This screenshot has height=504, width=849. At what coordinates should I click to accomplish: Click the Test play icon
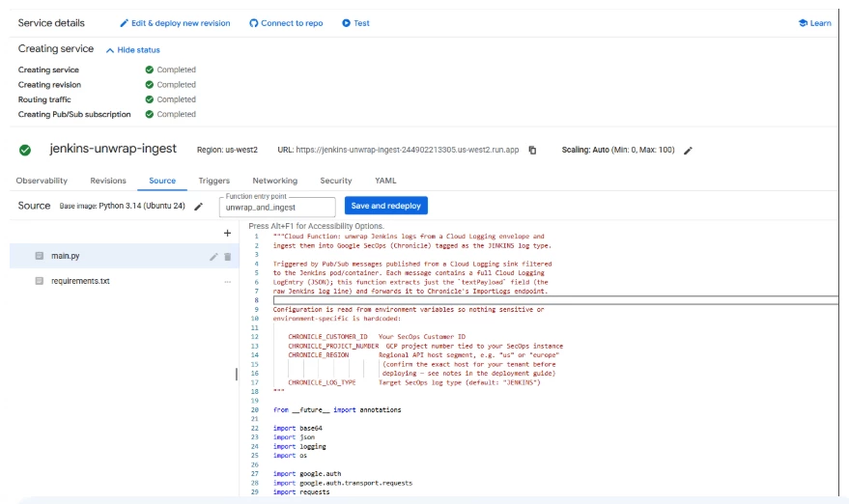346,23
